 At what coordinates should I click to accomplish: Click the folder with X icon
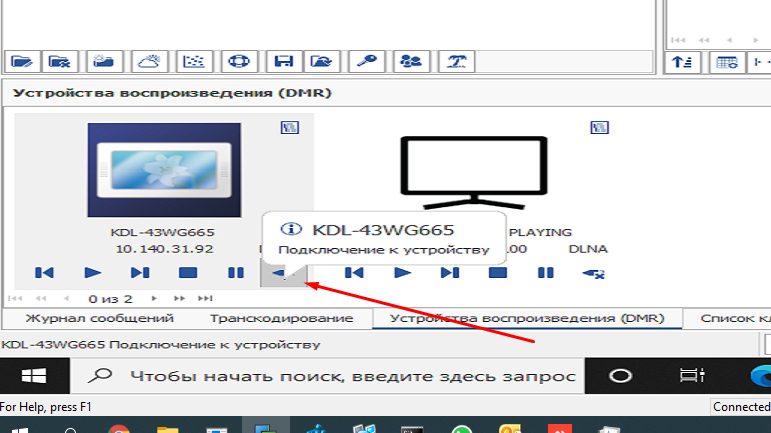point(61,61)
